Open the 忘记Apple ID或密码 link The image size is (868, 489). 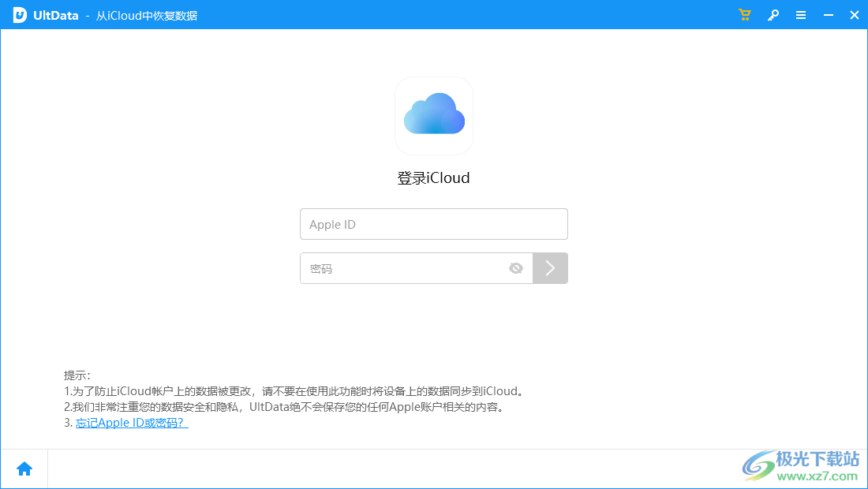[132, 423]
